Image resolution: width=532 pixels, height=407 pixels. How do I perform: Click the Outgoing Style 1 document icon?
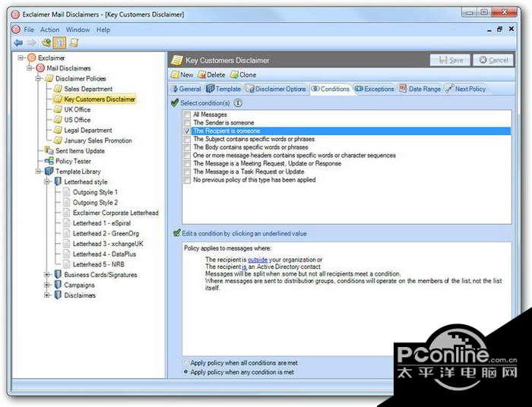(x=67, y=192)
